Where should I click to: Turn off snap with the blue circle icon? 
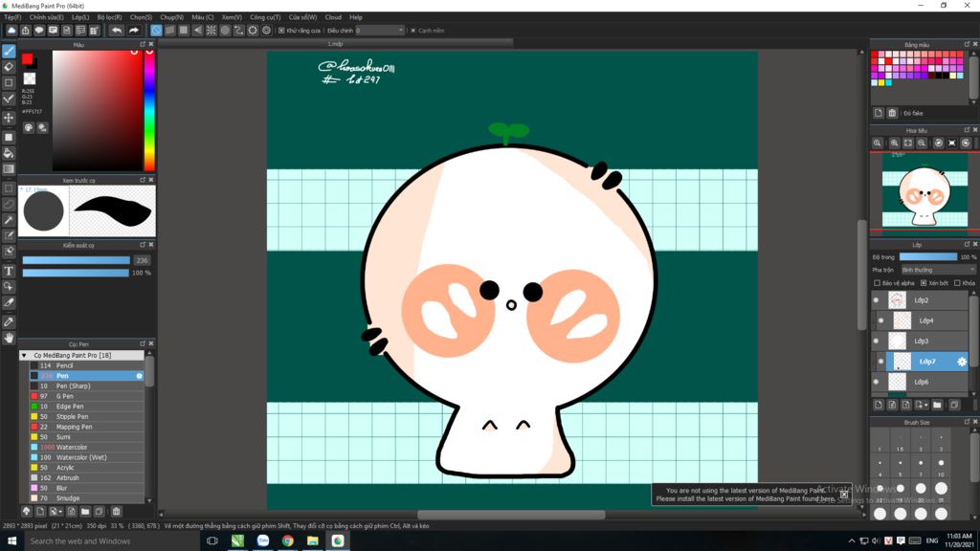[156, 30]
